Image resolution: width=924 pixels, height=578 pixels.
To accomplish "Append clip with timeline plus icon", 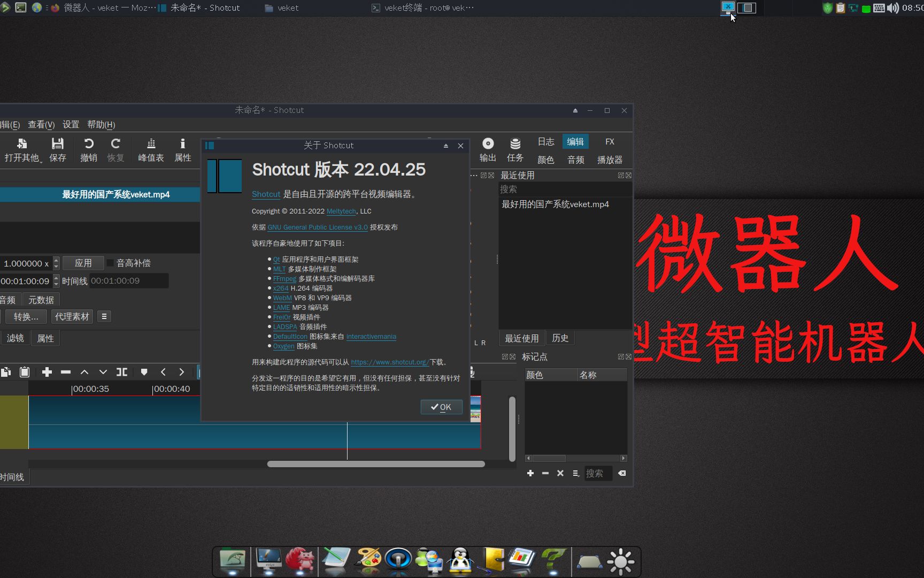I will [47, 372].
